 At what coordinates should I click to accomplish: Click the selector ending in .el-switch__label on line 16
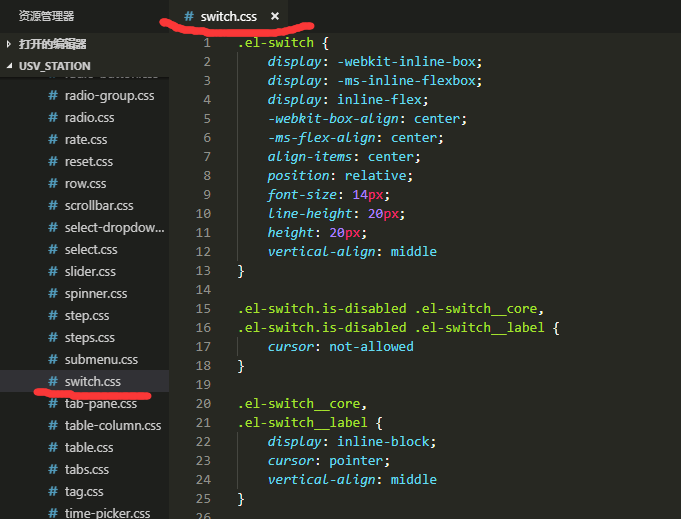pos(398,328)
